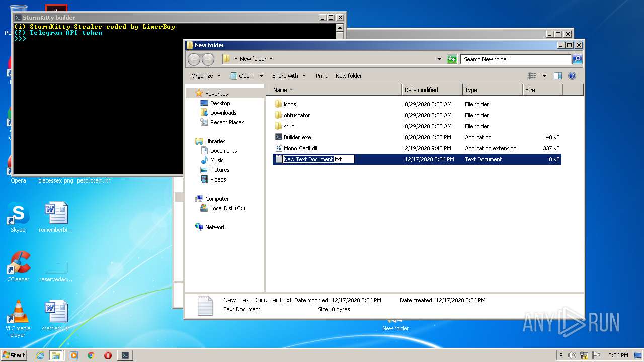Open the Skype desktop shortcut
The height and width of the screenshot is (362, 644).
pos(18,218)
